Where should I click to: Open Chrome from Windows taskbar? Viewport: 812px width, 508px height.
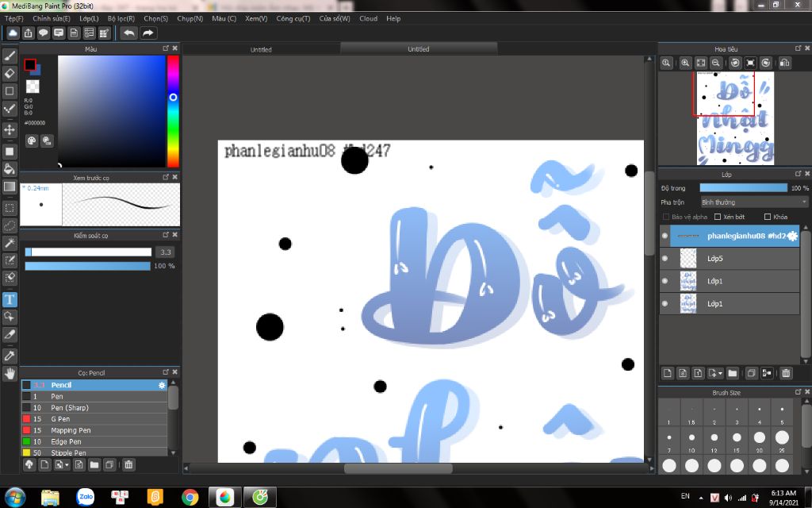pyautogui.click(x=190, y=497)
